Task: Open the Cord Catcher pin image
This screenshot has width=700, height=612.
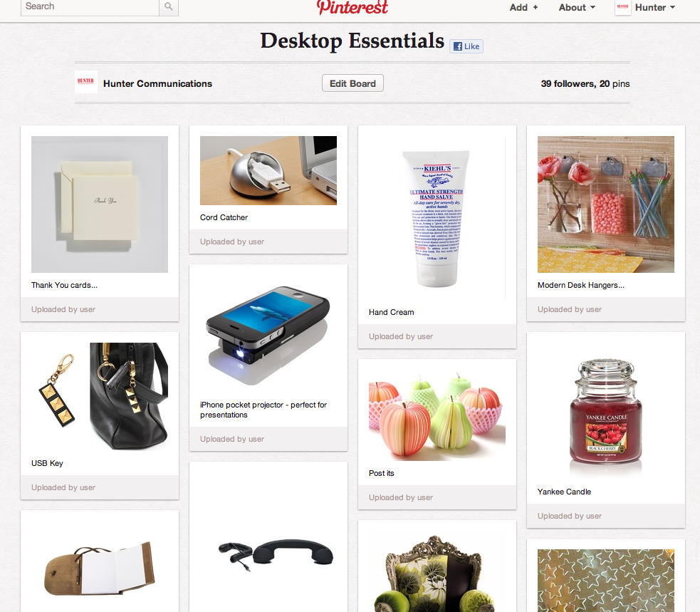Action: point(268,171)
